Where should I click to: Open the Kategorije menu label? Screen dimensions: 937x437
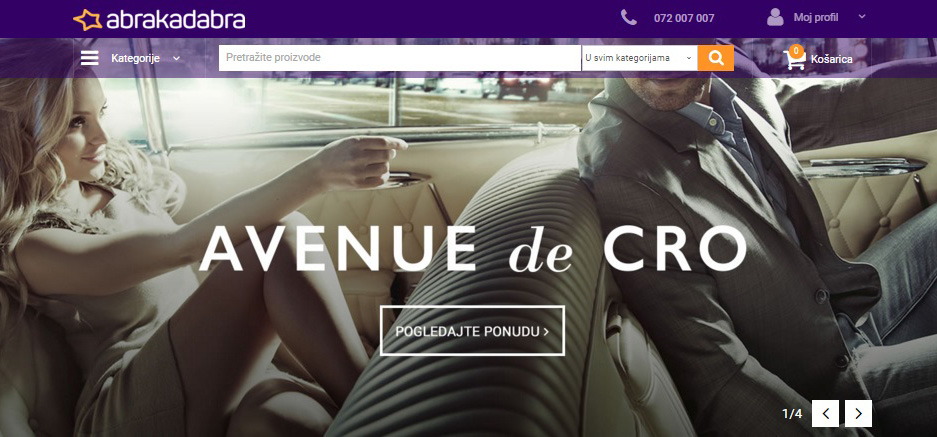coord(135,59)
